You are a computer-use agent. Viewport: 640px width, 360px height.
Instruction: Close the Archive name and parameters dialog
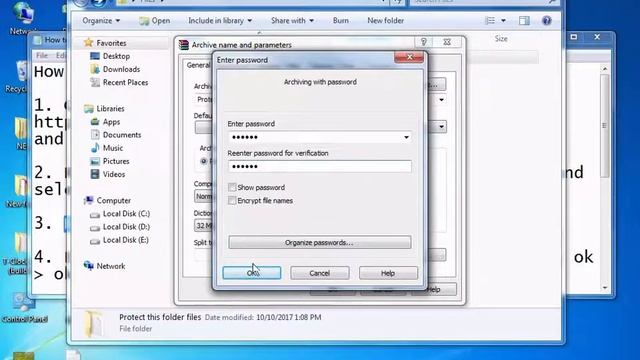click(x=447, y=42)
